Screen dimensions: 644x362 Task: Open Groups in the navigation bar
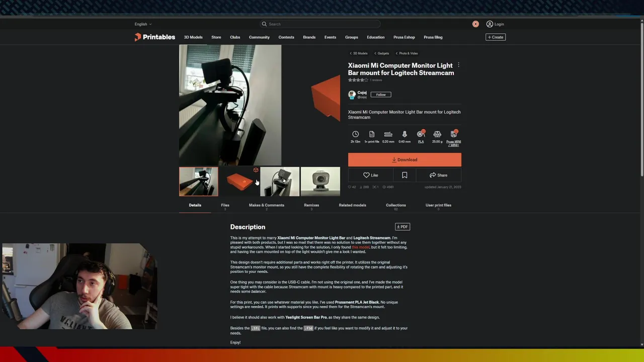[352, 37]
